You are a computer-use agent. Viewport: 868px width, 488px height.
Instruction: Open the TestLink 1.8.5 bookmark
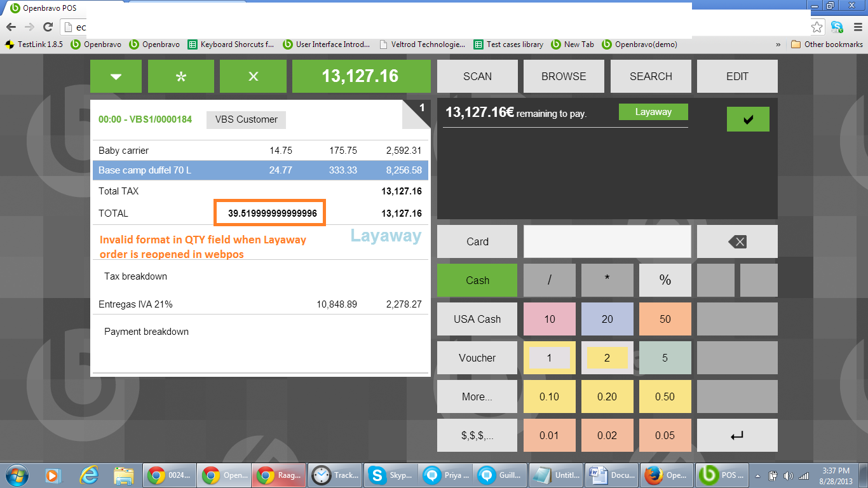(x=34, y=44)
